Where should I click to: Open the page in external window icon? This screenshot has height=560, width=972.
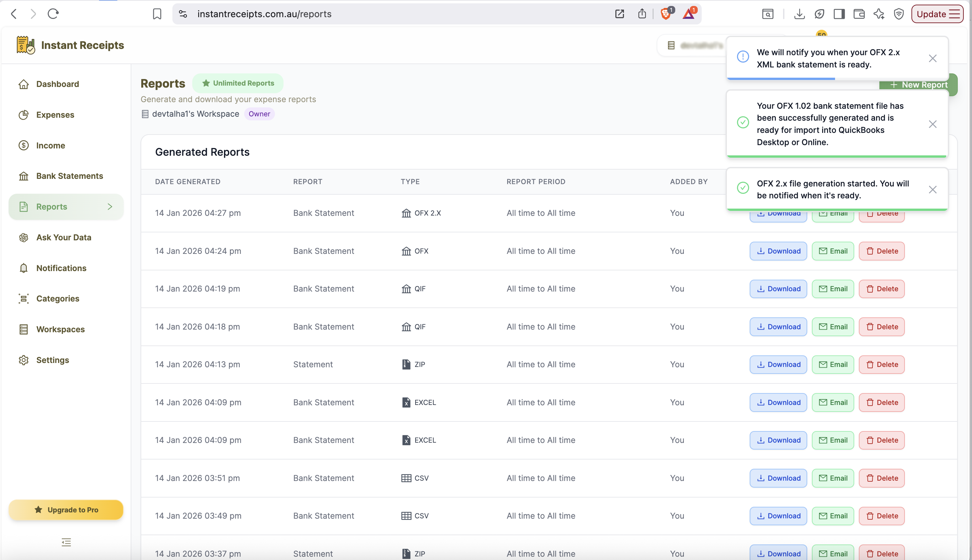click(x=620, y=14)
